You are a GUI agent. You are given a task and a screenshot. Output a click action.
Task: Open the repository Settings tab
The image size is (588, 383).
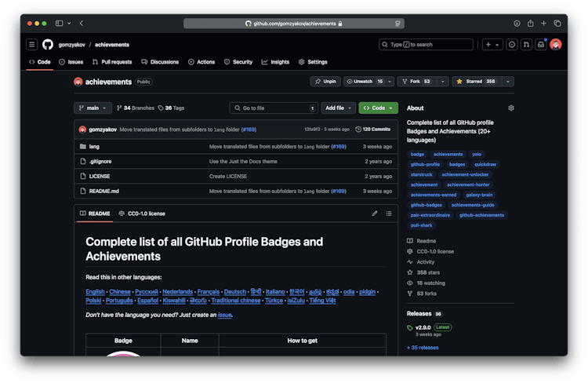click(x=313, y=62)
